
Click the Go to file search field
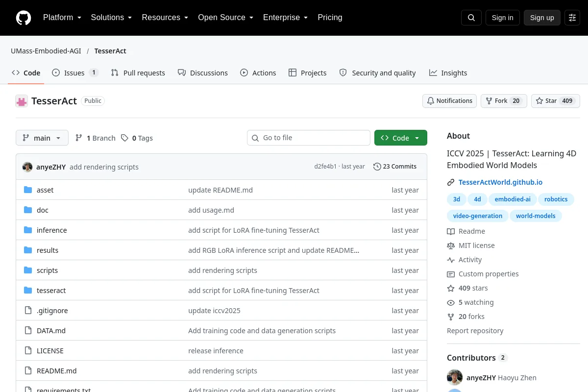(x=309, y=138)
